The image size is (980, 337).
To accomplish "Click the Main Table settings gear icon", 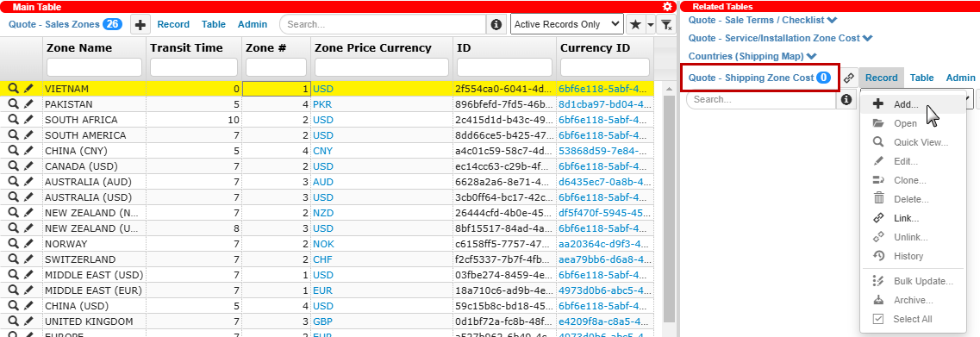I will [x=667, y=6].
